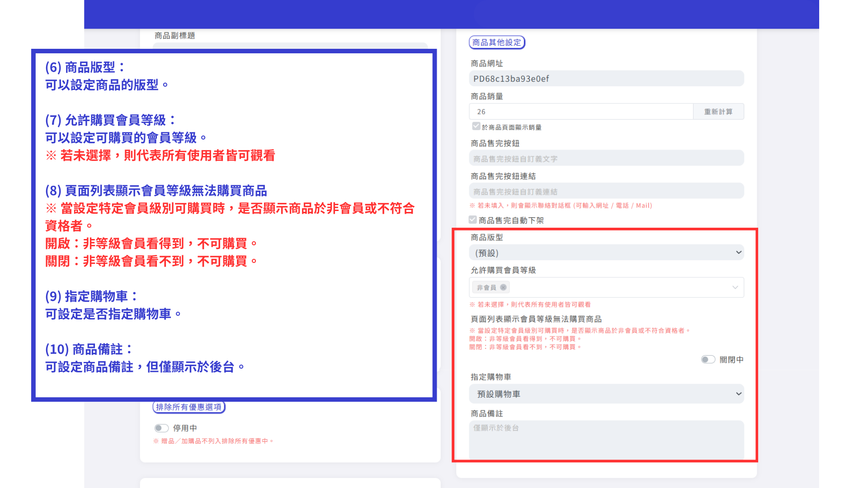Enable the 停用中 exclude discounts toggle
Image resolution: width=868 pixels, height=488 pixels.
coord(161,428)
